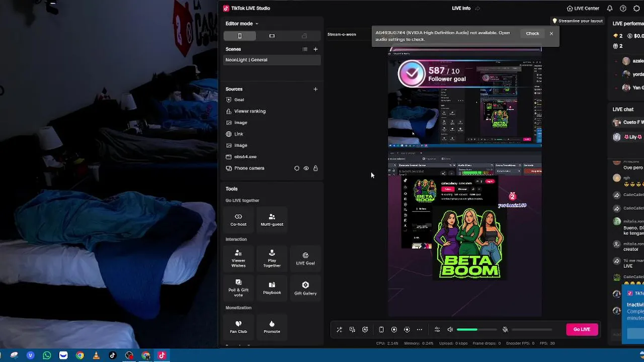Image resolution: width=644 pixels, height=362 pixels.
Task: Click the 'CPU: 2.14%' status readout
Action: [387, 343]
